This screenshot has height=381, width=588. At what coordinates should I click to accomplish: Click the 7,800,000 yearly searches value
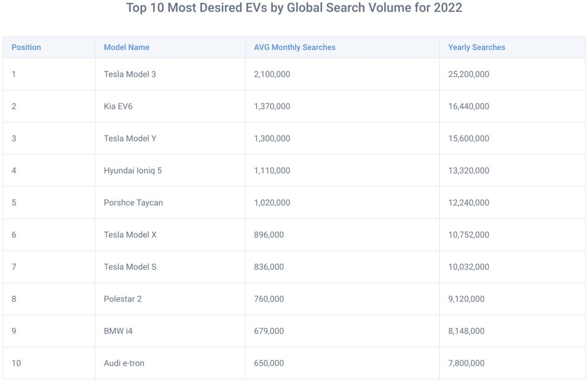[x=466, y=363]
